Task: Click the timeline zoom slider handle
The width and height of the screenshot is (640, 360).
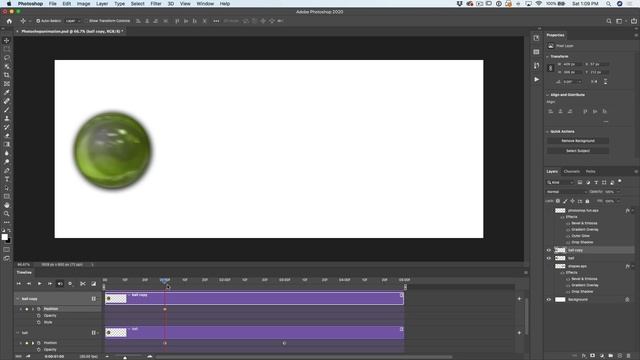Action: (x=125, y=358)
